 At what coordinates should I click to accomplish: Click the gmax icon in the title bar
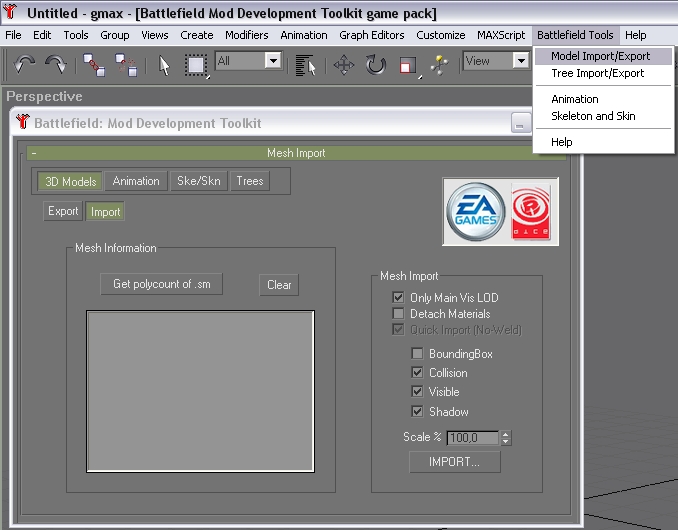click(x=10, y=12)
